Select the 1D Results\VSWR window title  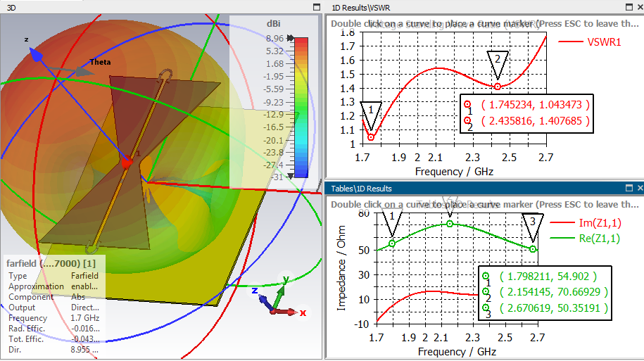click(x=361, y=8)
